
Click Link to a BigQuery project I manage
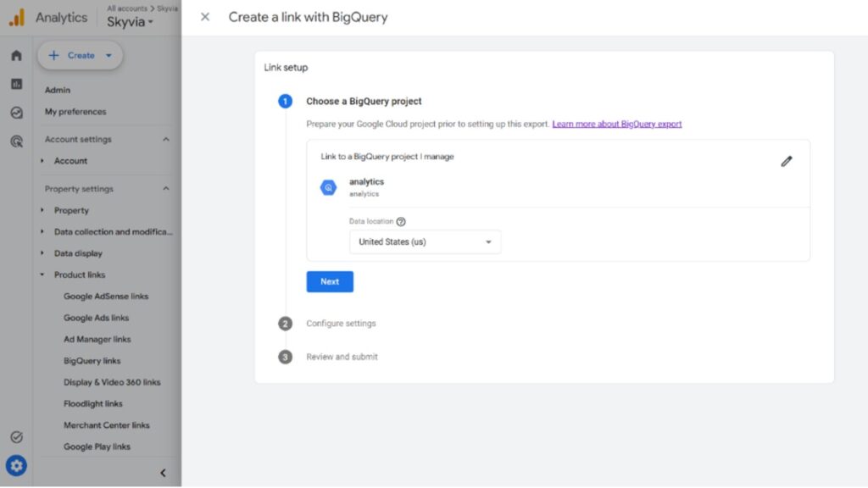point(387,157)
